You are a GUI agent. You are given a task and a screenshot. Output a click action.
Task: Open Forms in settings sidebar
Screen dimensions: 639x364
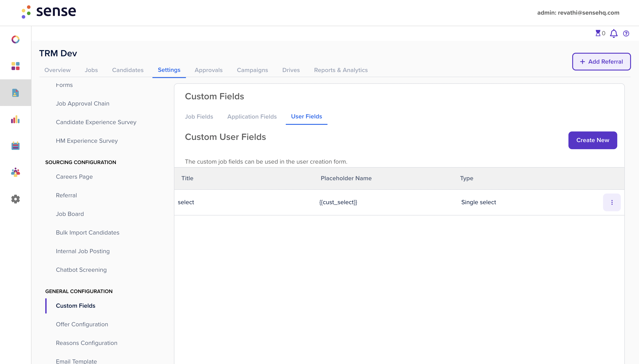tap(64, 85)
